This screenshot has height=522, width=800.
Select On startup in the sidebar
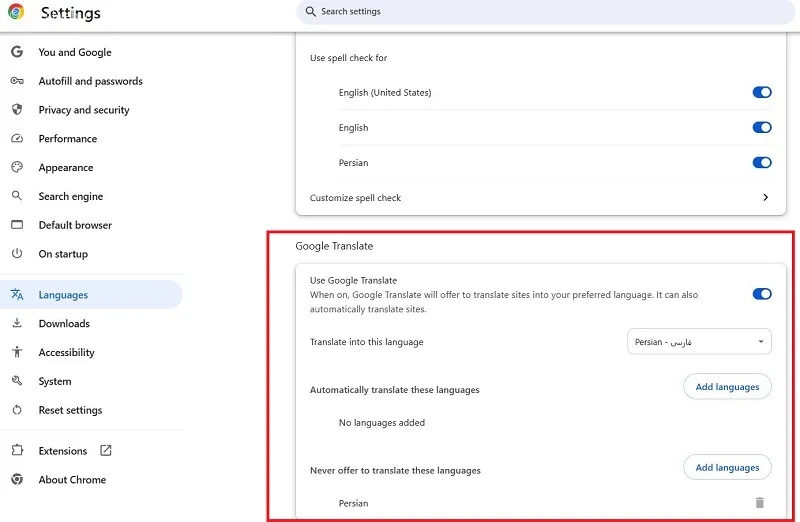pos(63,254)
